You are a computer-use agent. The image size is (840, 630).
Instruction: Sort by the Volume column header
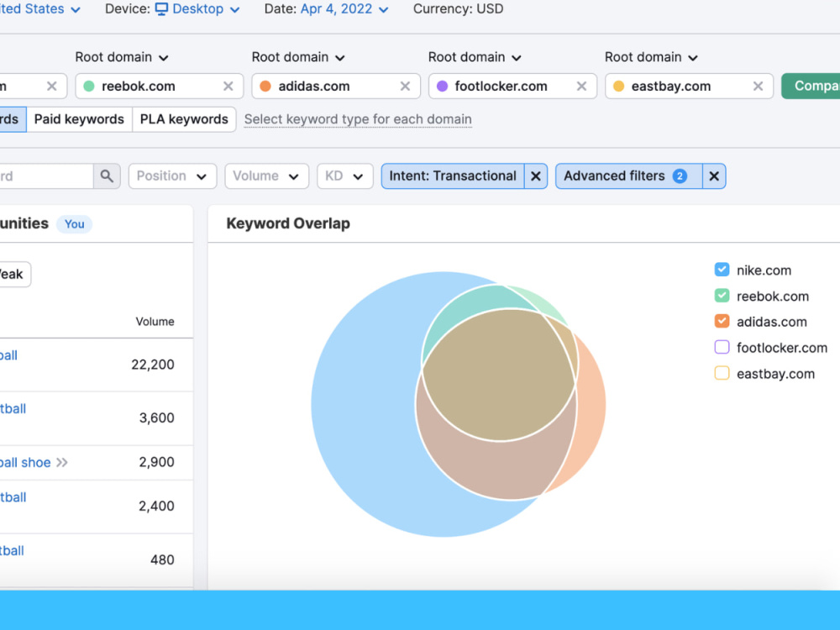click(x=155, y=322)
